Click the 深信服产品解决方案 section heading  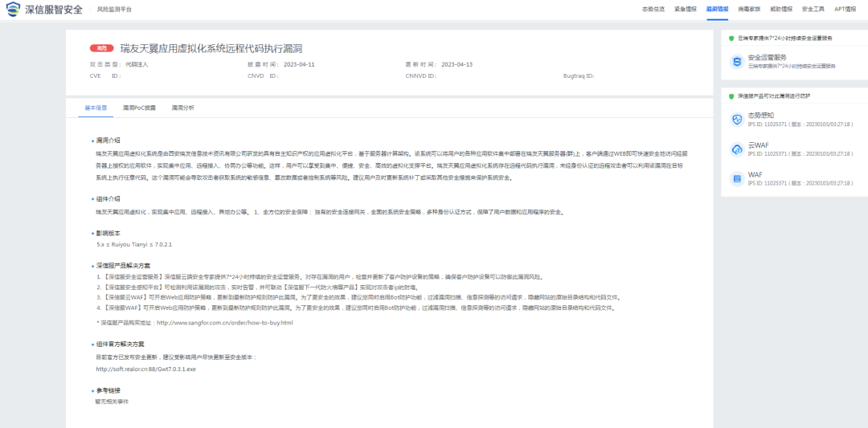point(123,266)
